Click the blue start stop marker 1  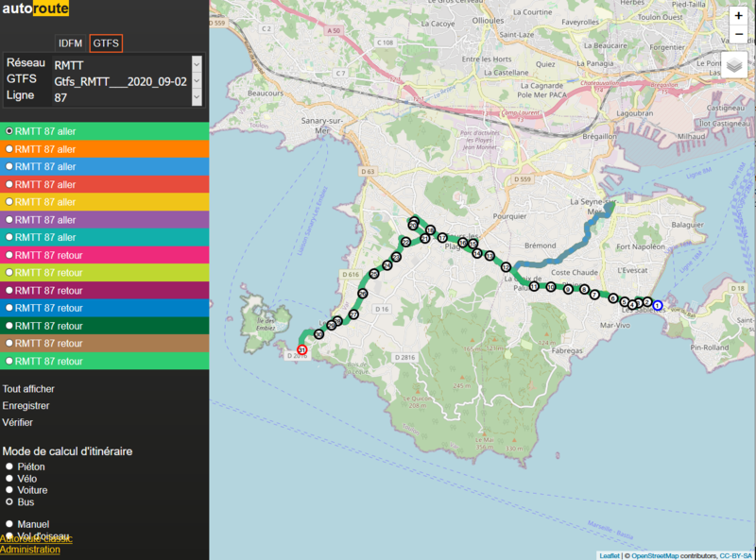[658, 305]
